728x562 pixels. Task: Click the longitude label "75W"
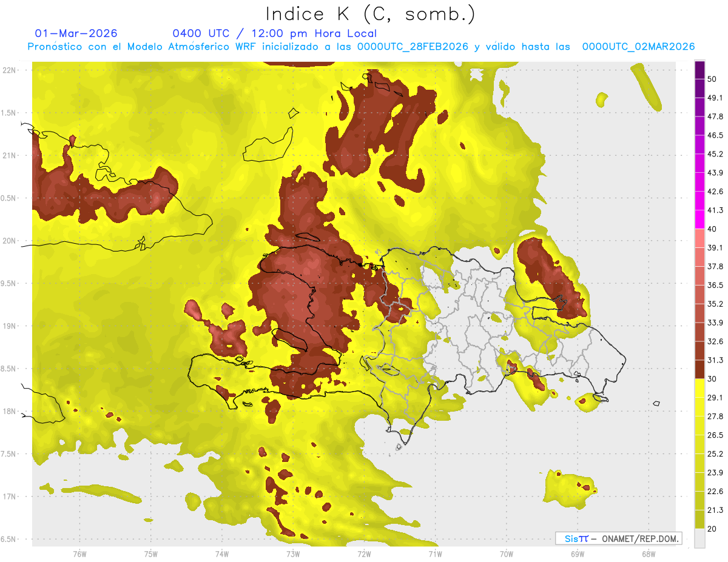pos(150,555)
